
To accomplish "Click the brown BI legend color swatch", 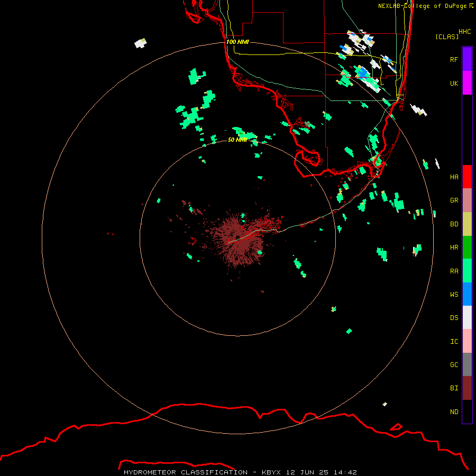I will [467, 388].
